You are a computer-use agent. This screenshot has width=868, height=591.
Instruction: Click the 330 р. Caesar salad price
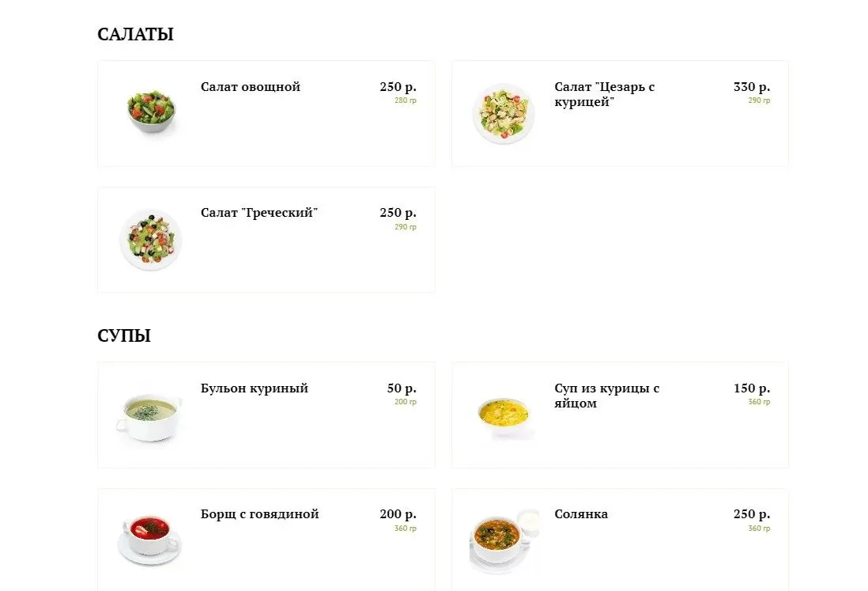coord(751,87)
